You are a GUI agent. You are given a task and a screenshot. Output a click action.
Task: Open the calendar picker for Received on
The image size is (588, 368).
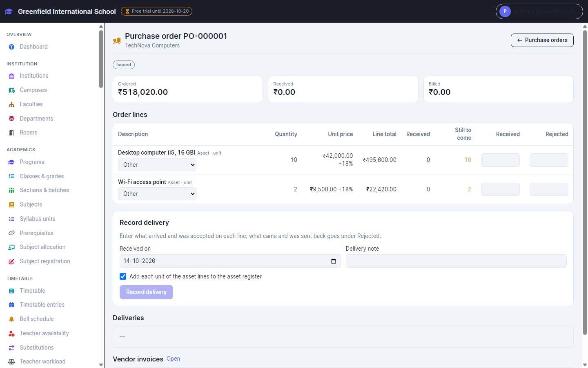click(x=334, y=261)
